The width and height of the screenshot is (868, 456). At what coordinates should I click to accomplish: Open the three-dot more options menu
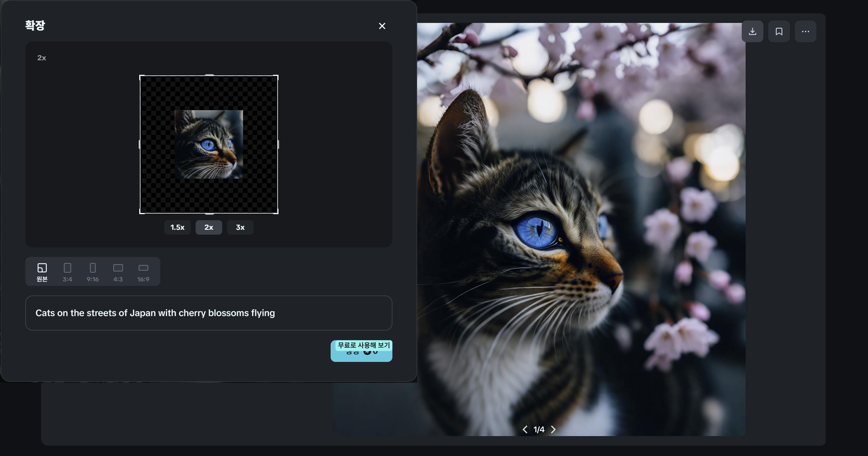click(x=805, y=31)
